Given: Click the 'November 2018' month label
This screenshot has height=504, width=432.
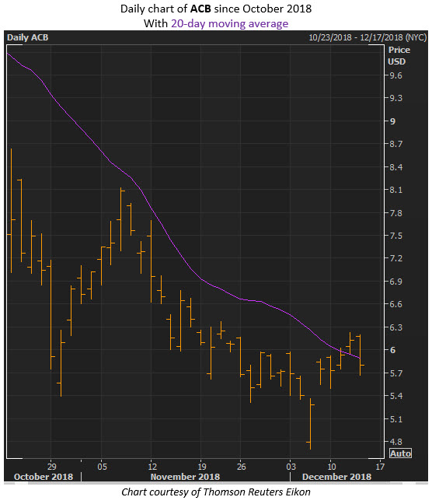Looking at the screenshot, I should tap(185, 477).
